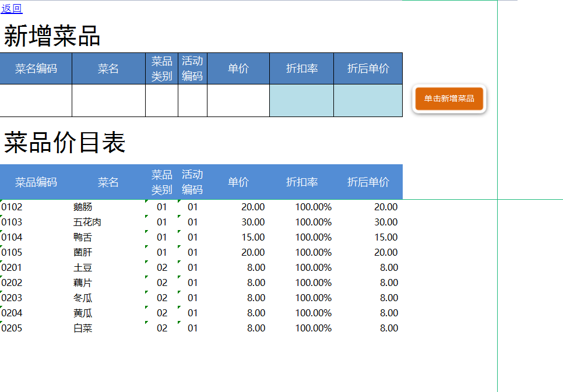Image resolution: width=563 pixels, height=392 pixels.
Task: Select the dish name 土豆
Action: (83, 267)
